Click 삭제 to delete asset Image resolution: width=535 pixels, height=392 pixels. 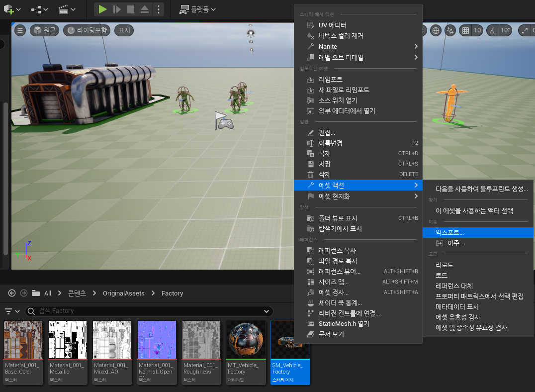(358, 175)
